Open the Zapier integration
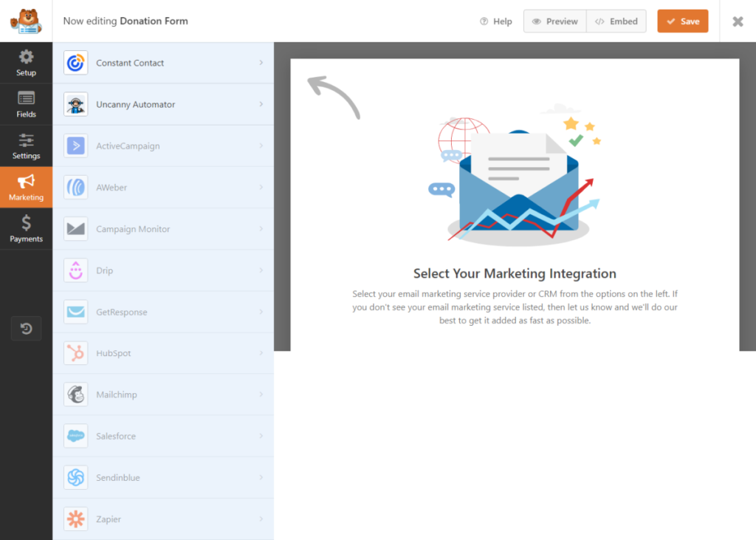This screenshot has height=540, width=756. [164, 519]
